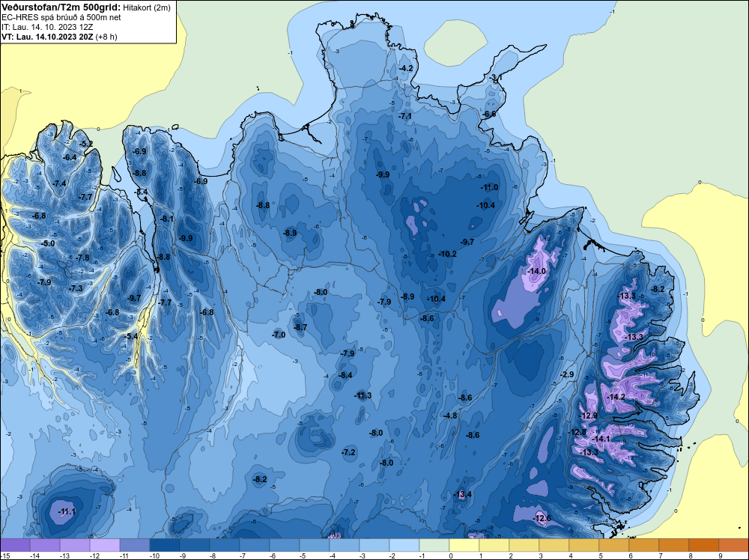Viewport: 749px width, 560px height.
Task: Click the '-12.6' temperature value
Action: coord(542,519)
